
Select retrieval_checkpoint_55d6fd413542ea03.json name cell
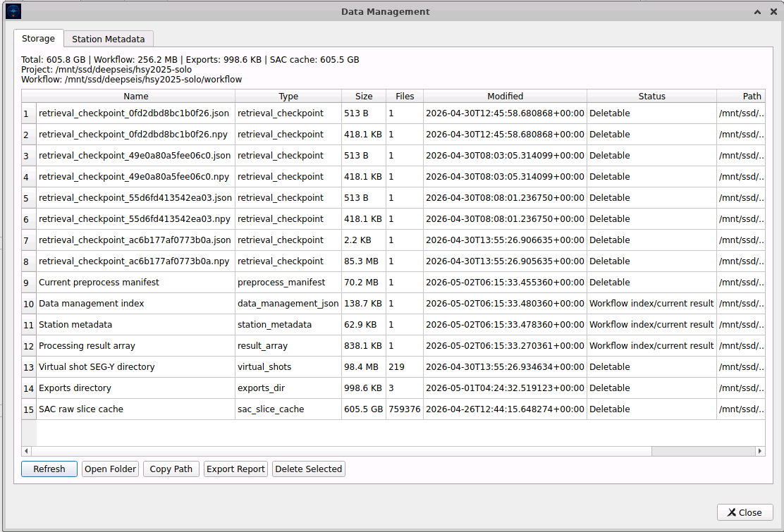(x=135, y=198)
